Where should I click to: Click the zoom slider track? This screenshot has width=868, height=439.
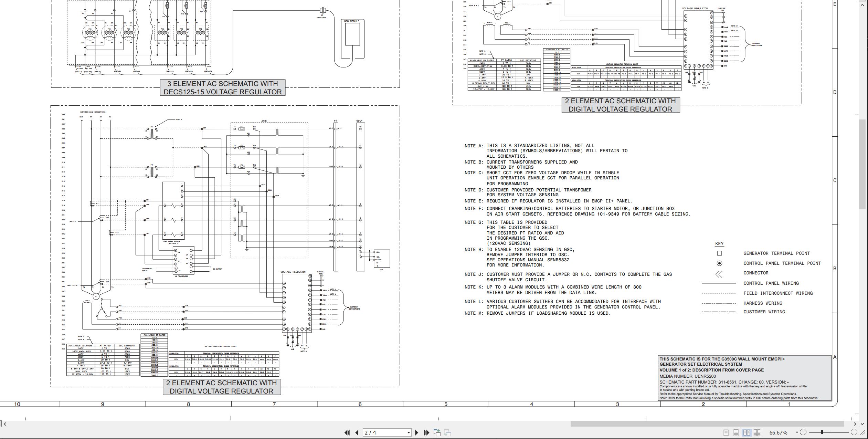(x=828, y=432)
